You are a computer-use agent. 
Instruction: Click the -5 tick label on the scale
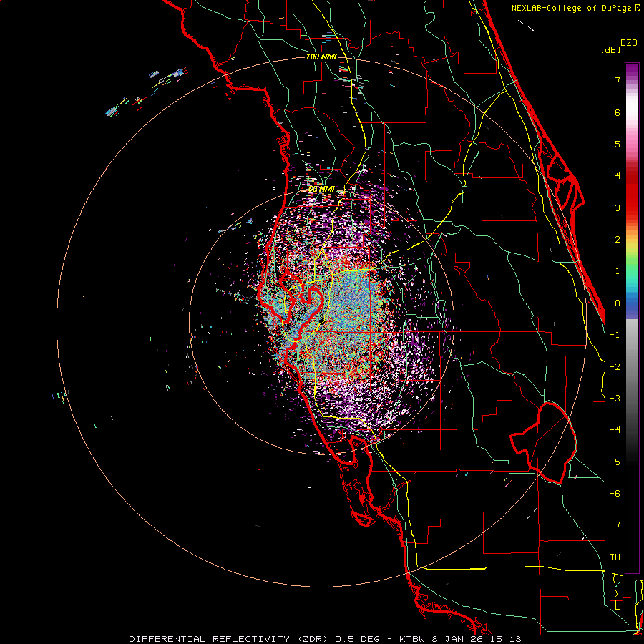click(x=615, y=462)
